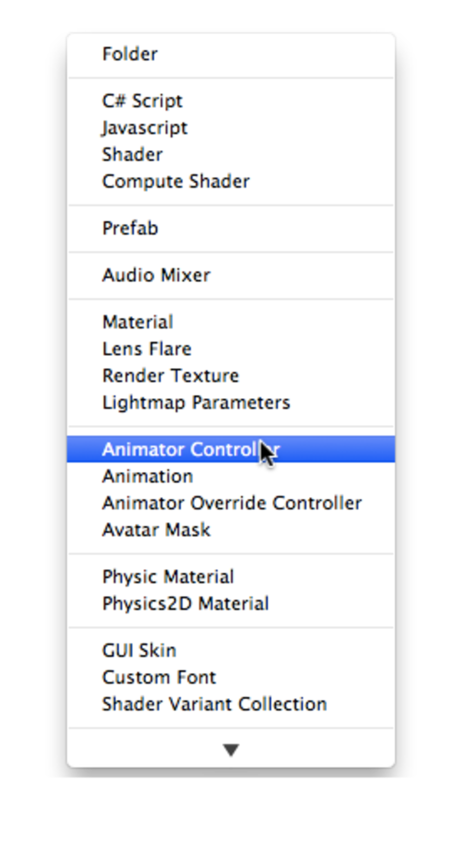Select Folder from the create menu
Viewport: 462px width, 868px height.
point(130,54)
